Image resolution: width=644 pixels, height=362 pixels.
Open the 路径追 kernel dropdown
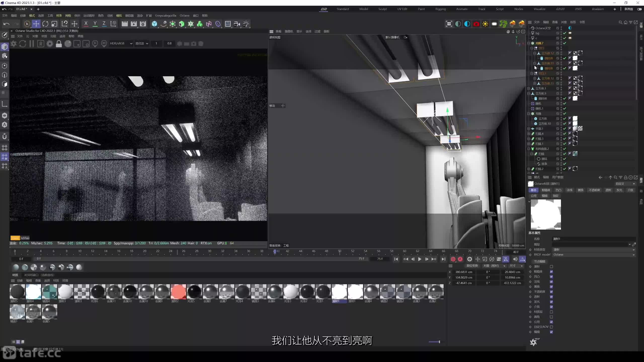point(142,43)
